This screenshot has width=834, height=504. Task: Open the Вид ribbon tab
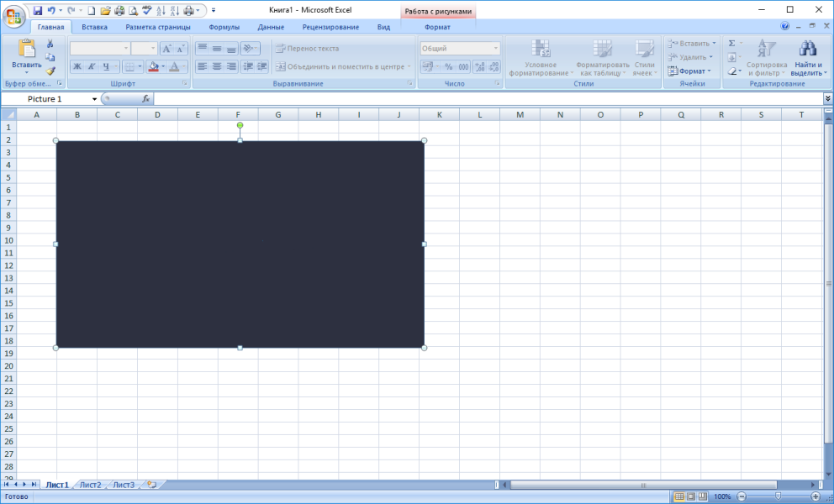[x=383, y=27]
